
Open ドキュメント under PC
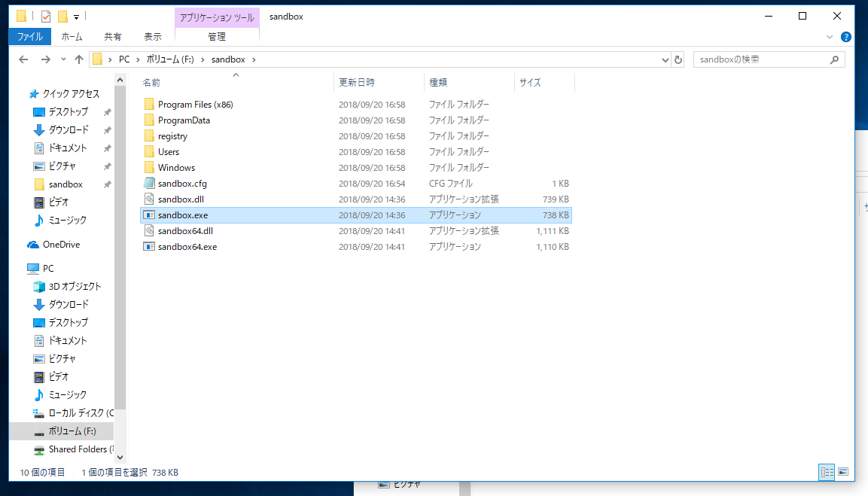pos(68,340)
